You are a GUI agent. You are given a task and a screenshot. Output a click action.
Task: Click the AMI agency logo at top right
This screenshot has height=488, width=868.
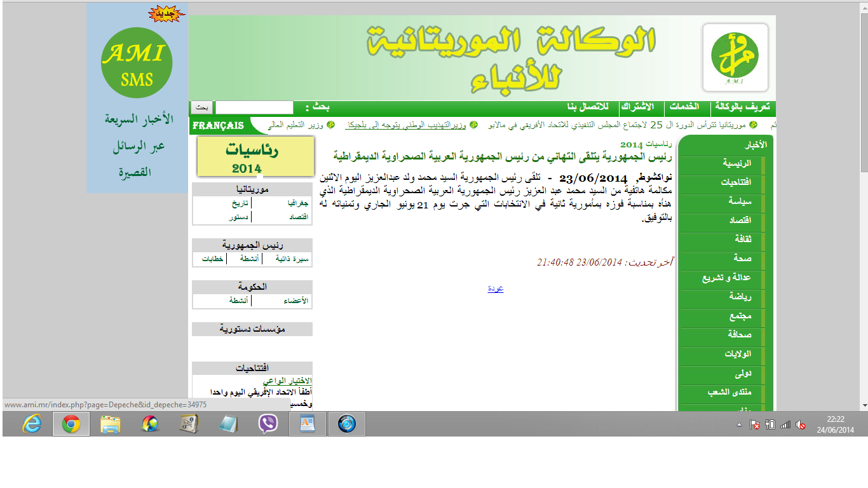735,57
